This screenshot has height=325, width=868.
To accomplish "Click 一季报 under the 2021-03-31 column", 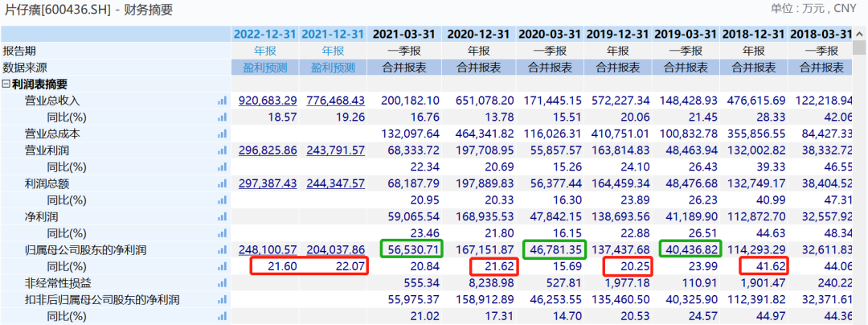I will pos(404,51).
